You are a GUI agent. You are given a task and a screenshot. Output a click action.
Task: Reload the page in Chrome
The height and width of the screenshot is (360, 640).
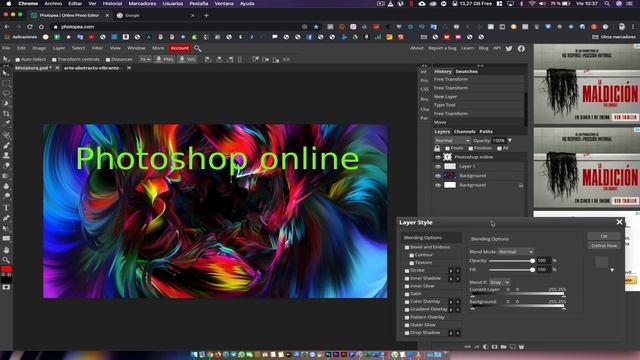tap(30, 27)
